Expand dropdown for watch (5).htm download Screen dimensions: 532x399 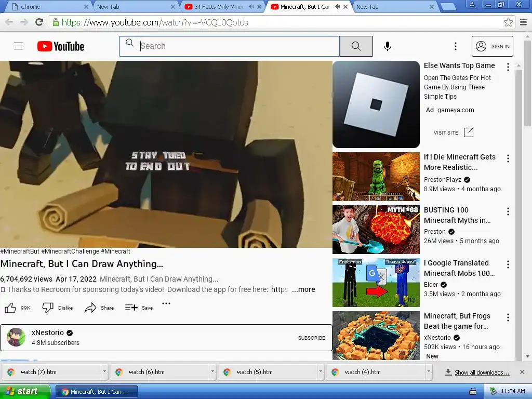[x=320, y=371]
